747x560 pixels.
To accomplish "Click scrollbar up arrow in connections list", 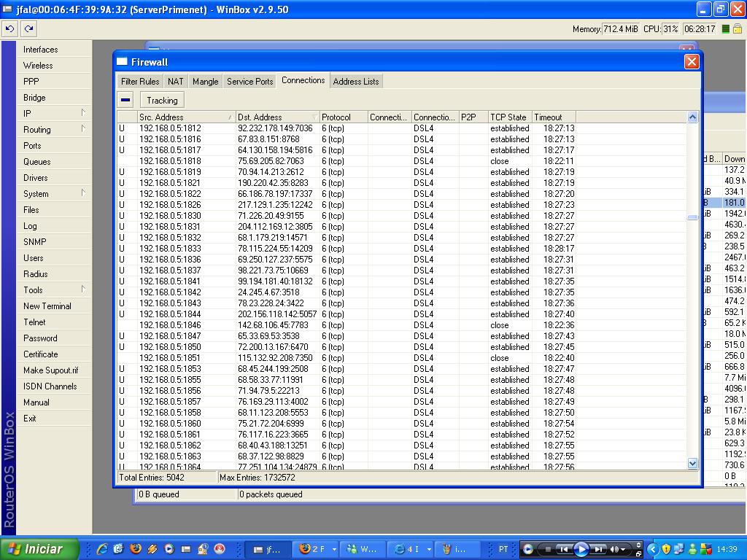I will point(693,117).
